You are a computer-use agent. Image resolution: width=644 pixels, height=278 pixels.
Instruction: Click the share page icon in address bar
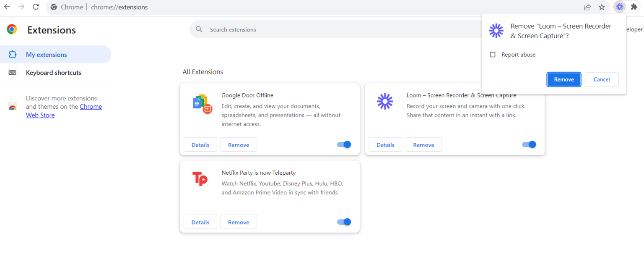[x=587, y=7]
